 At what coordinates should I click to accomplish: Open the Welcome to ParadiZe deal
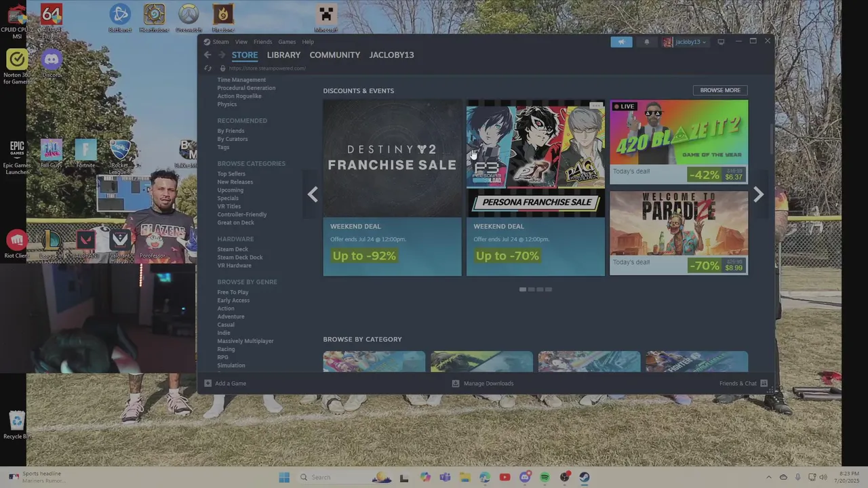coord(679,233)
